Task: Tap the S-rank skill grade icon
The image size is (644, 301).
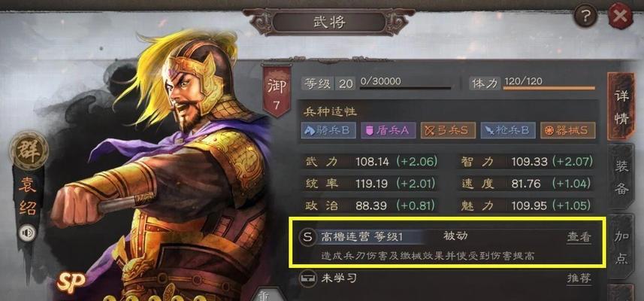Action: [307, 237]
